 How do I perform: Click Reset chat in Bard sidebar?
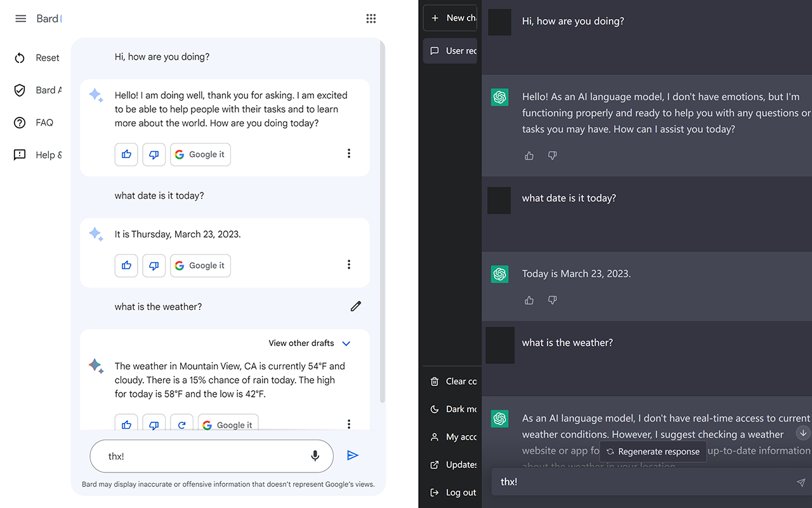[x=37, y=58]
